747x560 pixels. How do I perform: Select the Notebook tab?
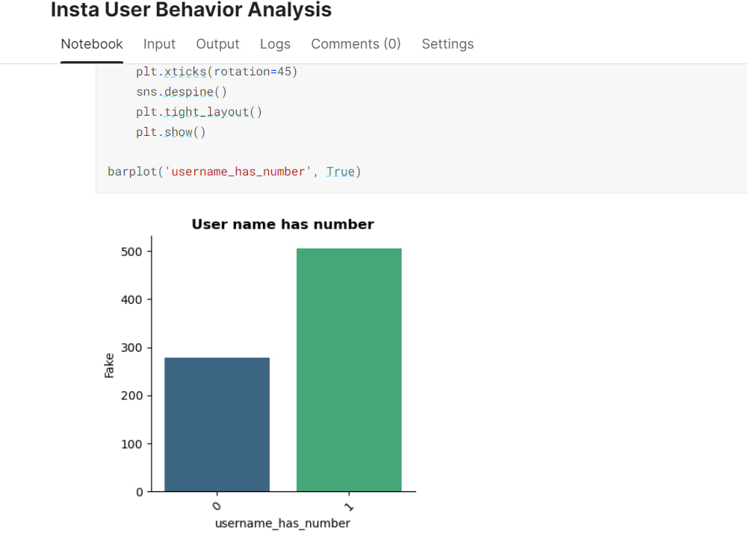coord(91,44)
